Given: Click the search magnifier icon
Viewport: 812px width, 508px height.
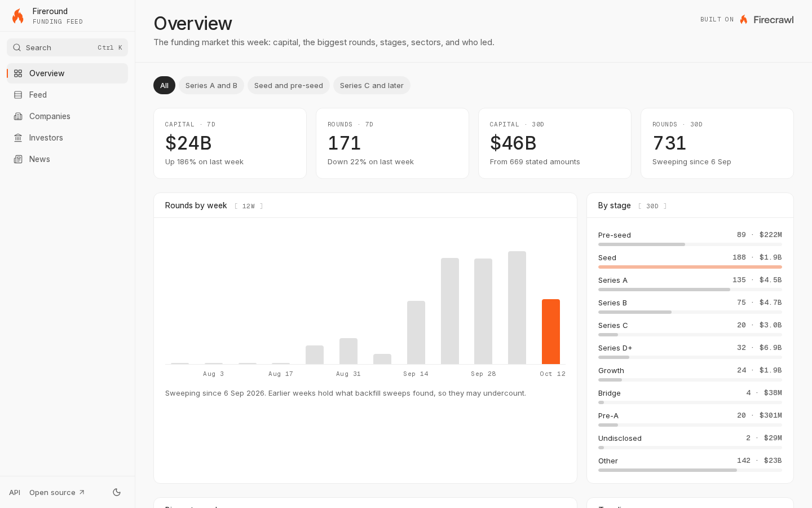Looking at the screenshot, I should [x=17, y=47].
